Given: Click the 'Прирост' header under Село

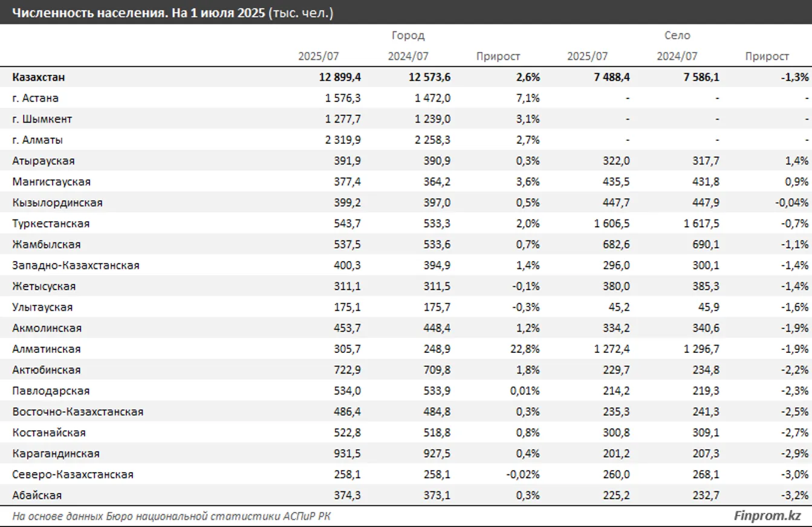Looking at the screenshot, I should tap(767, 56).
